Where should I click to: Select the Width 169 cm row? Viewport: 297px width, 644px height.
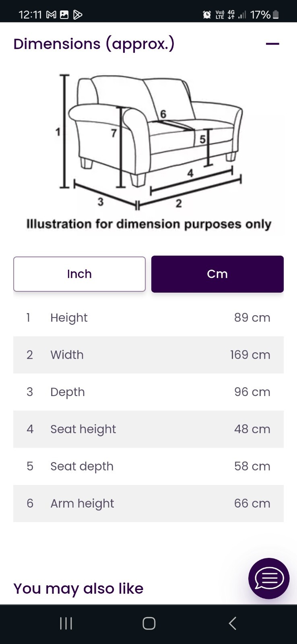[148, 355]
